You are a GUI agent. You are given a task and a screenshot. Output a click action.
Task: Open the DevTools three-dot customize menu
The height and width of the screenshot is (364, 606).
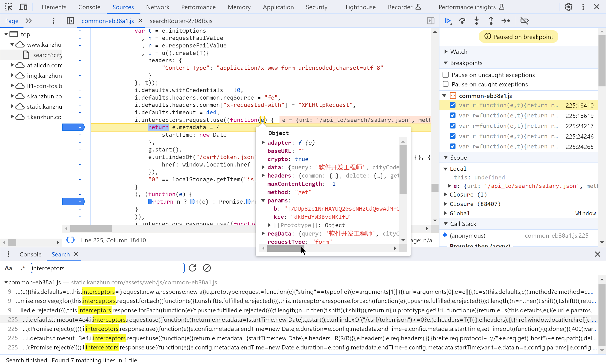pyautogui.click(x=583, y=7)
